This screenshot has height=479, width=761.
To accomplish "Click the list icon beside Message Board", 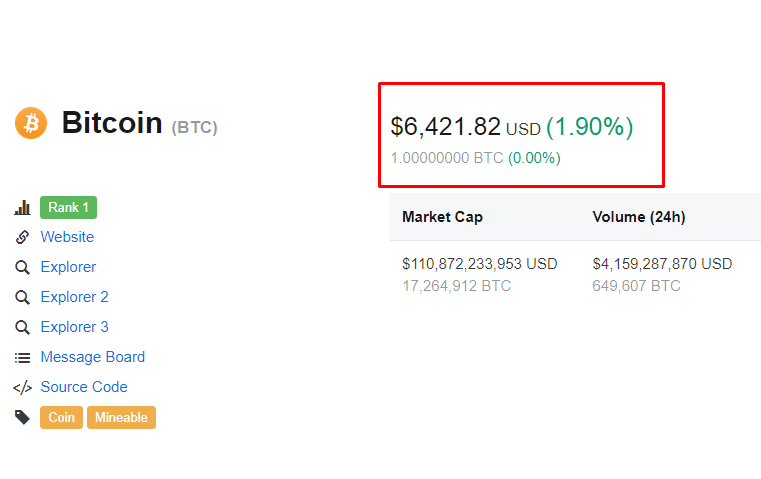I will pos(22,358).
